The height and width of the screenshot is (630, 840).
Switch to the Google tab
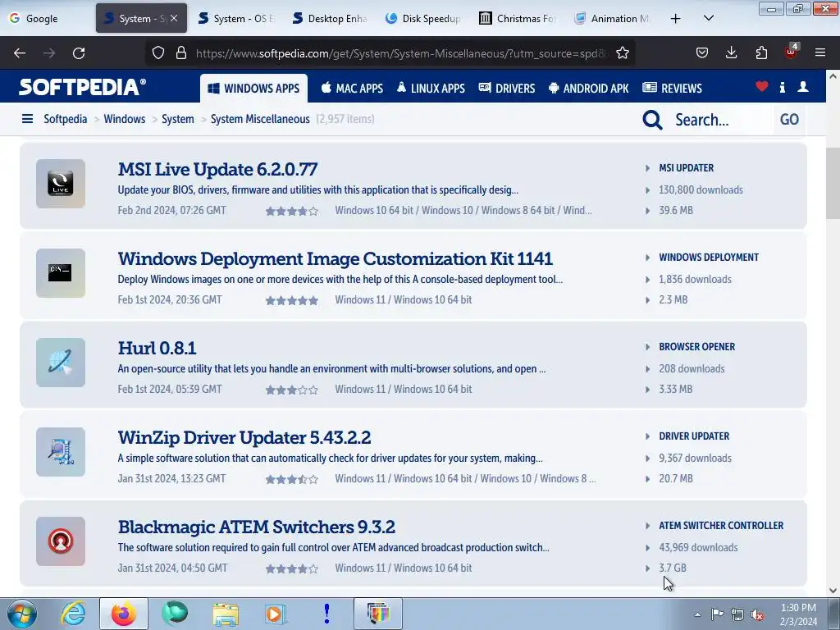click(x=48, y=18)
